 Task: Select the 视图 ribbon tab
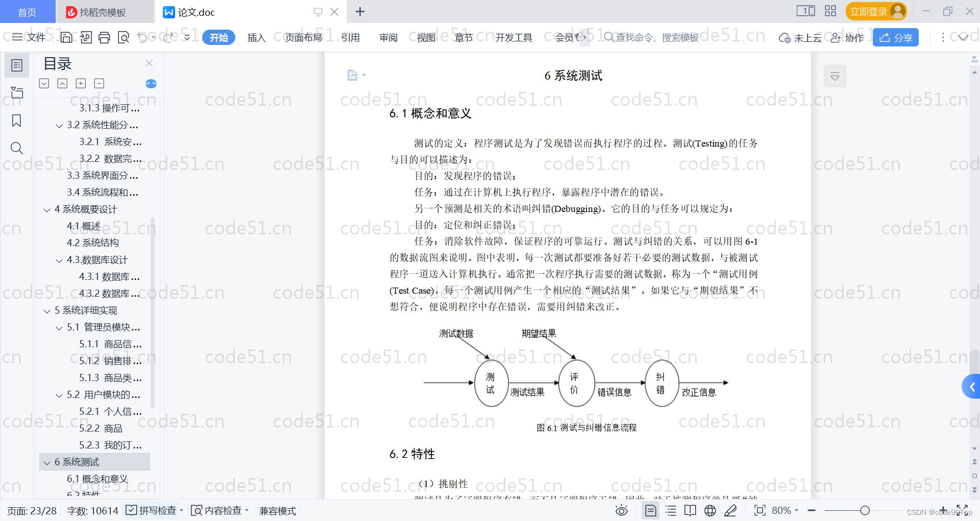pyautogui.click(x=426, y=37)
